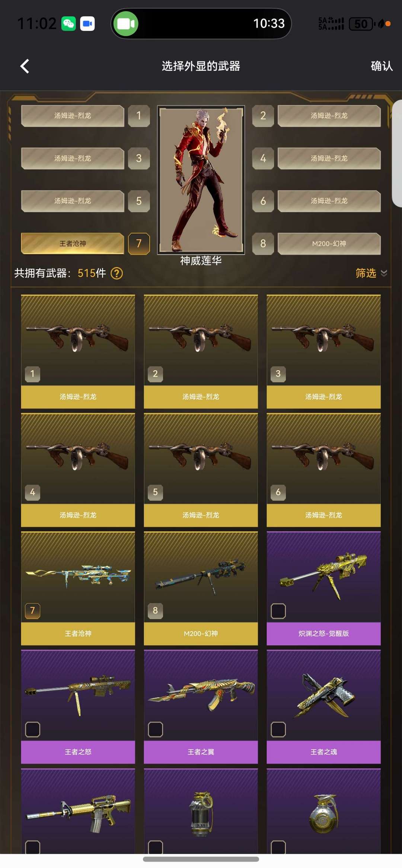
Task: Confirm selection with 确认 button
Action: 382,66
